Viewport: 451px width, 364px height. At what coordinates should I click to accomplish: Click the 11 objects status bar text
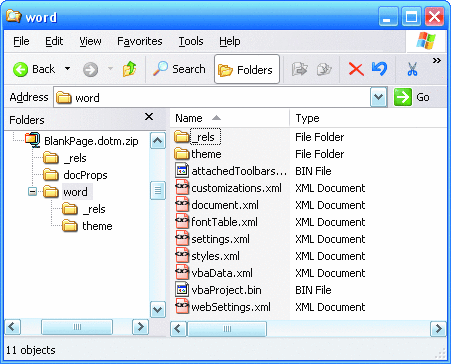pyautogui.click(x=31, y=350)
